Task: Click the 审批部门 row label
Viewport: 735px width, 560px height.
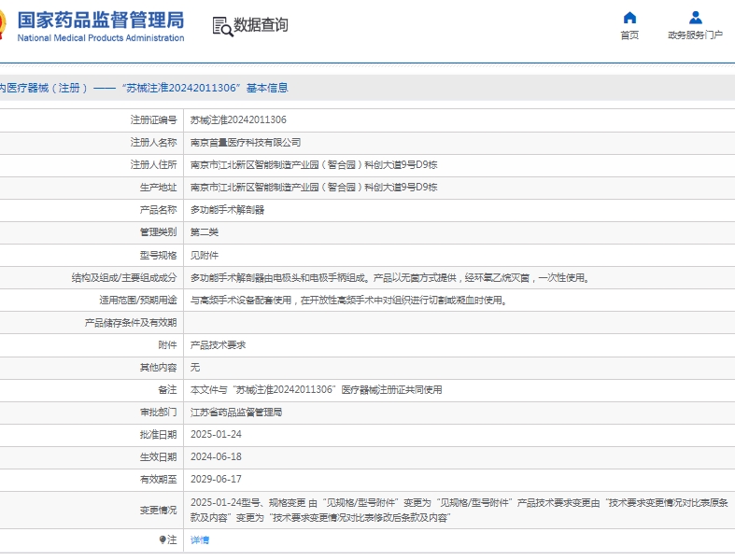Action: point(158,413)
